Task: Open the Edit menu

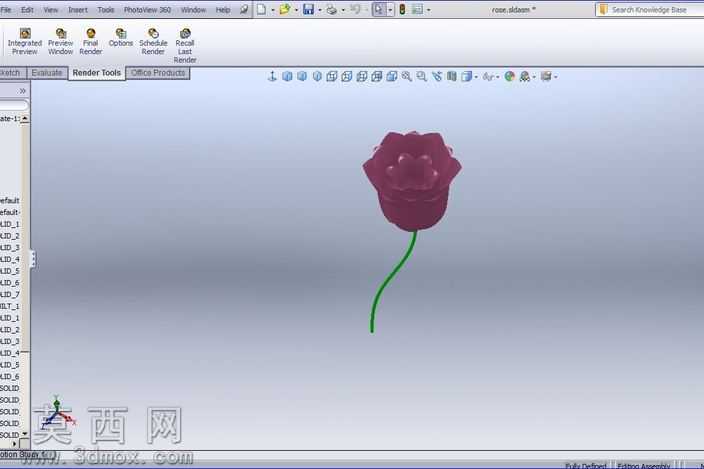Action: pos(27,9)
